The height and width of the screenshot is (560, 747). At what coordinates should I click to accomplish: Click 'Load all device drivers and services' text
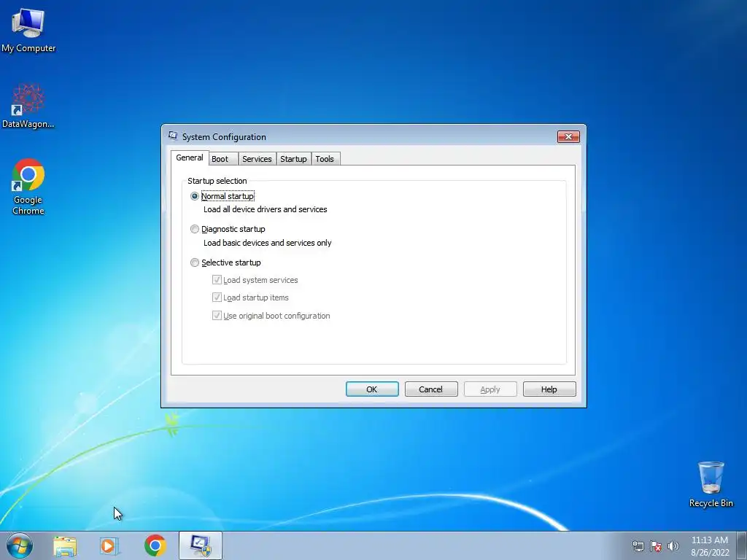point(266,209)
